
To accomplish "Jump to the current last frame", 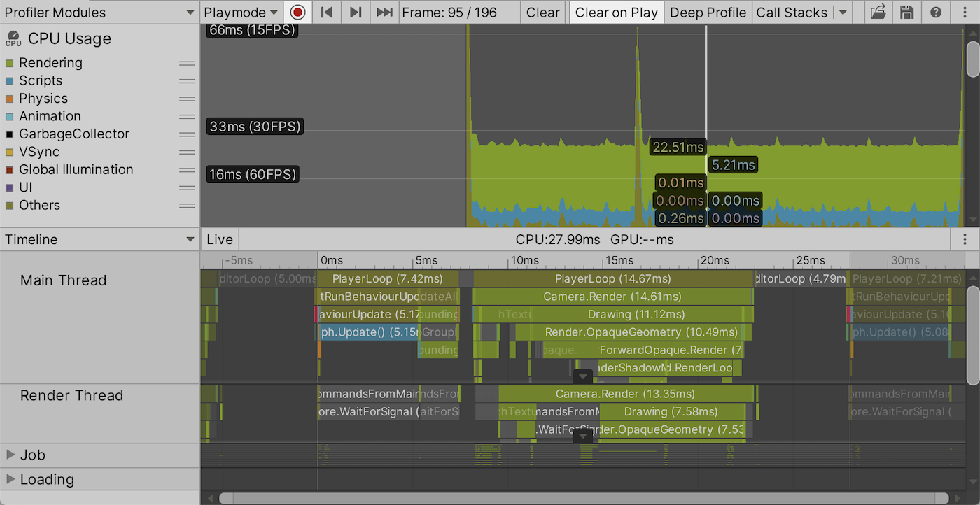I will pos(384,13).
